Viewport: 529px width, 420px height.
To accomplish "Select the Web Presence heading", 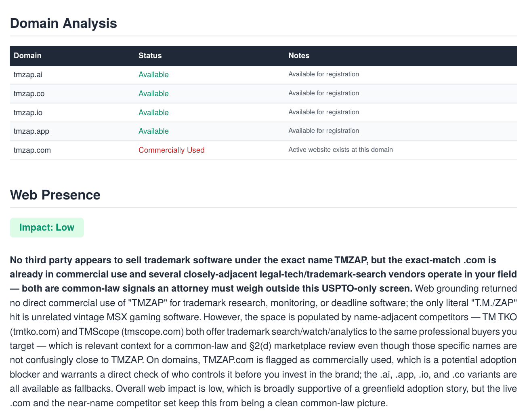I will [x=55, y=195].
